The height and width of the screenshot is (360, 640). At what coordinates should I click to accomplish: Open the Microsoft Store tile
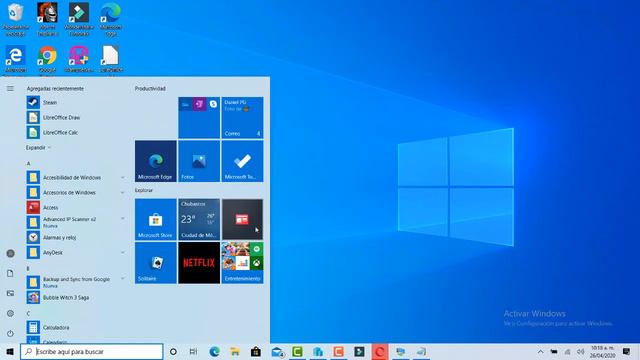coord(156,219)
